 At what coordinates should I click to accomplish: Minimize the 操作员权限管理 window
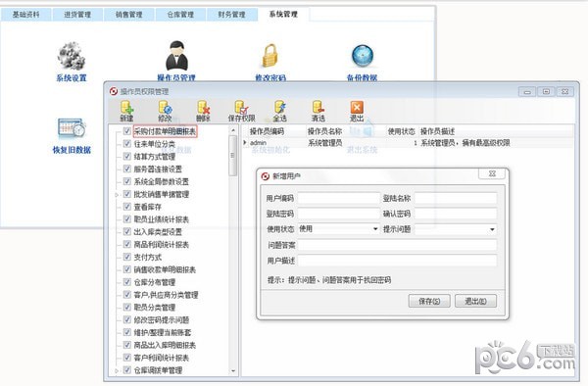(x=527, y=91)
